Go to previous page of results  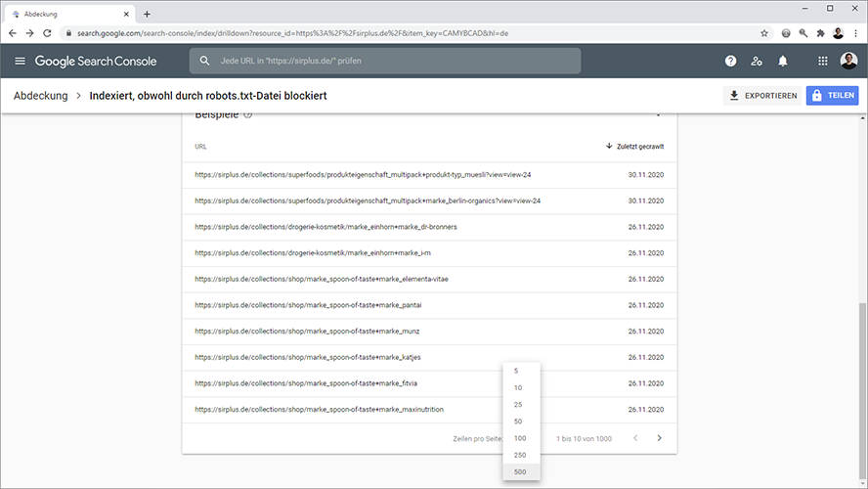pyautogui.click(x=635, y=438)
